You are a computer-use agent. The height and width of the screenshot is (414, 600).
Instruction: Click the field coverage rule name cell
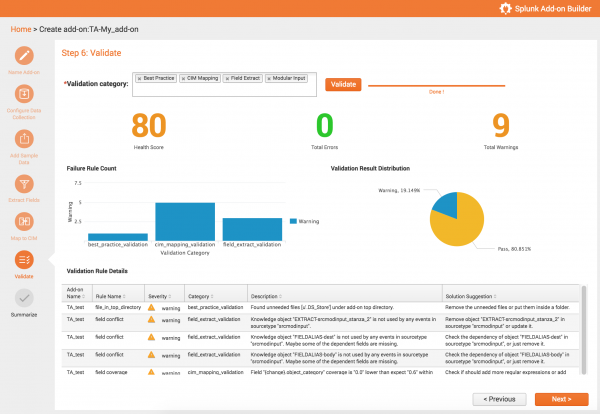[111, 372]
